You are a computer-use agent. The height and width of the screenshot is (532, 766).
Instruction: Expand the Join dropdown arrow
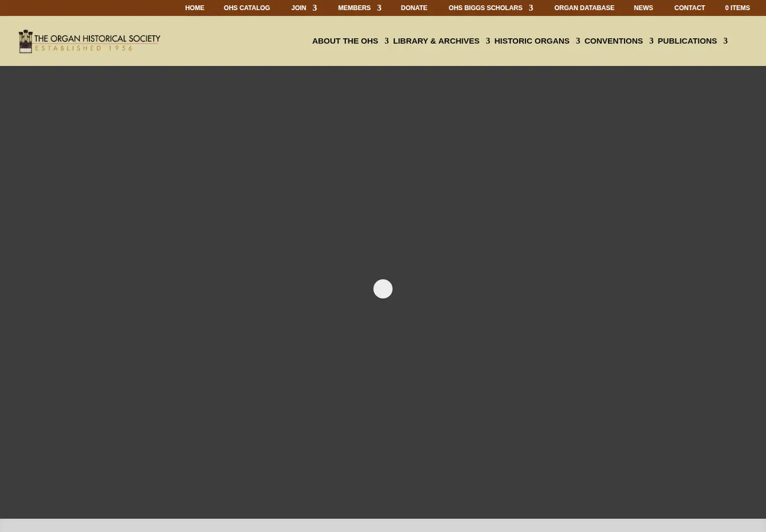315,8
